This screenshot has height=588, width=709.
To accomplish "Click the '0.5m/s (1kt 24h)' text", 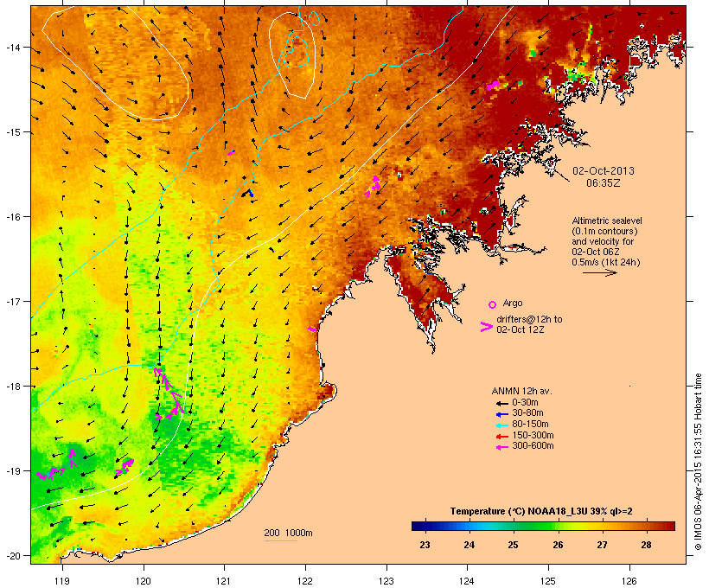I will [606, 262].
